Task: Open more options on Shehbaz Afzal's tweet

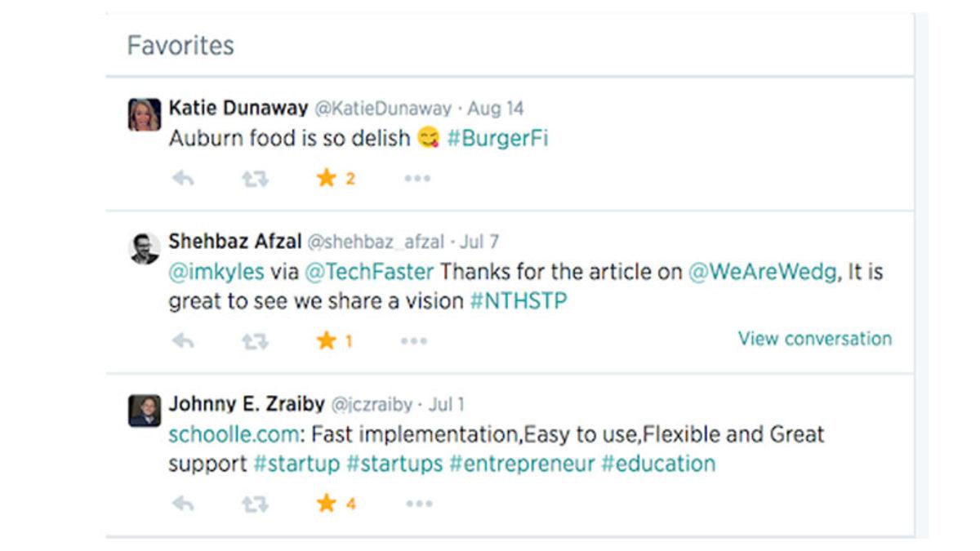Action: (414, 341)
